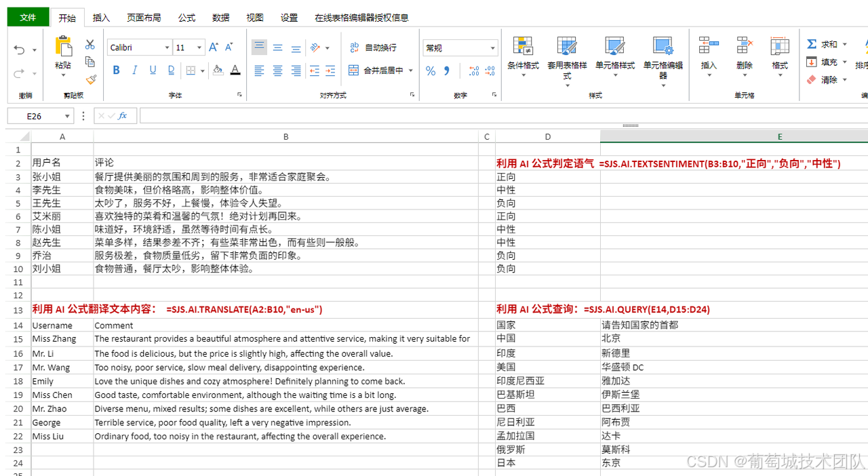
Task: Switch to the 插入 ribbon tab
Action: point(101,18)
